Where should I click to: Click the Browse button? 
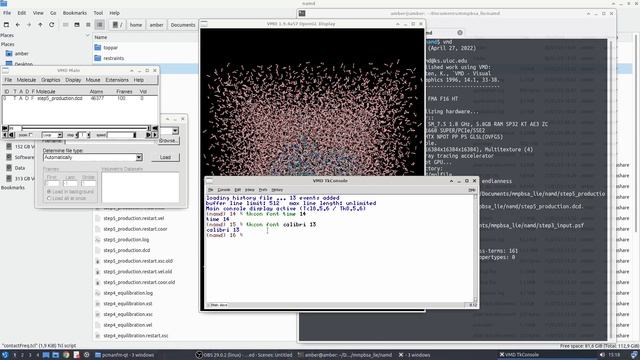(168, 140)
